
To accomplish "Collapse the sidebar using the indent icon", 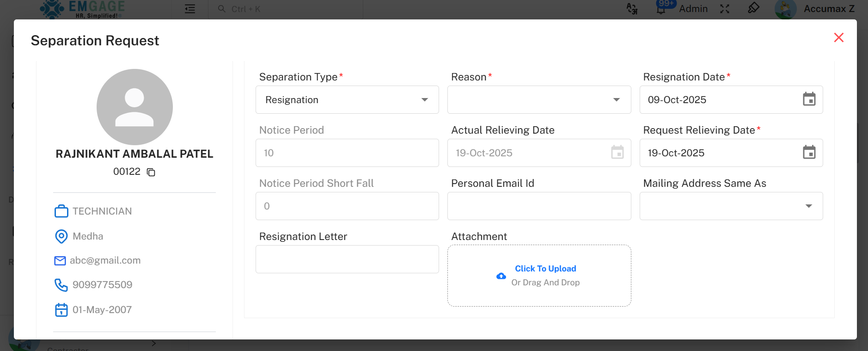I will [x=190, y=9].
